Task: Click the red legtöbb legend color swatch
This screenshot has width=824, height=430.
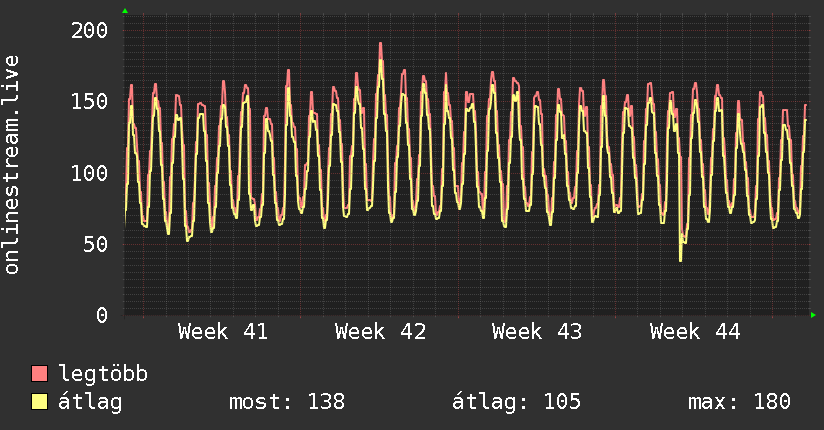Action: pyautogui.click(x=40, y=375)
